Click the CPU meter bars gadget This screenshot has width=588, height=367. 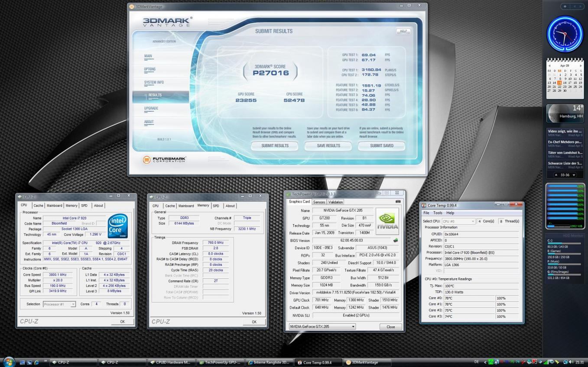[x=565, y=206]
